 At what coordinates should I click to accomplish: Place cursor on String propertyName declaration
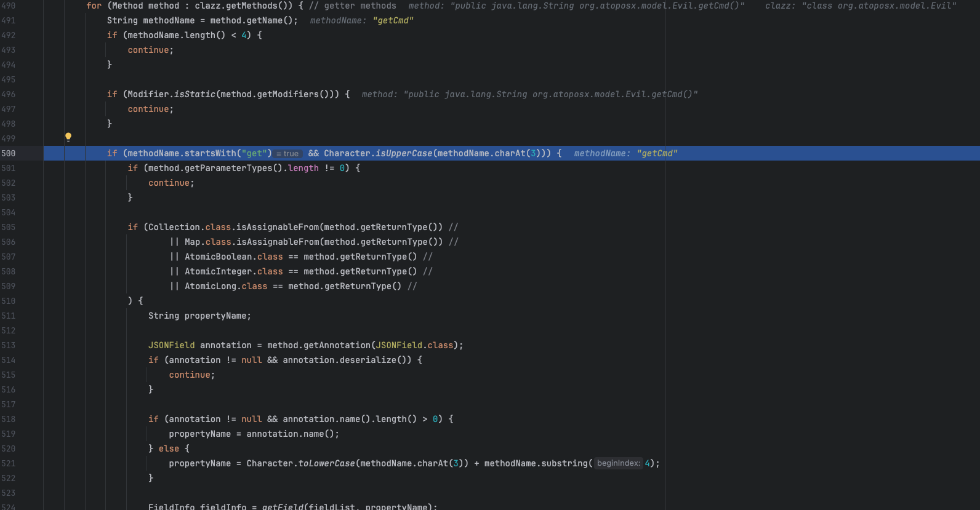point(199,316)
